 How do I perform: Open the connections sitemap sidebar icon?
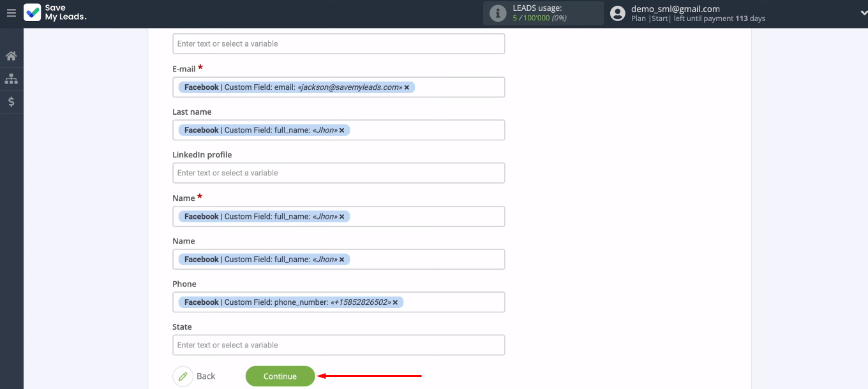[x=11, y=79]
